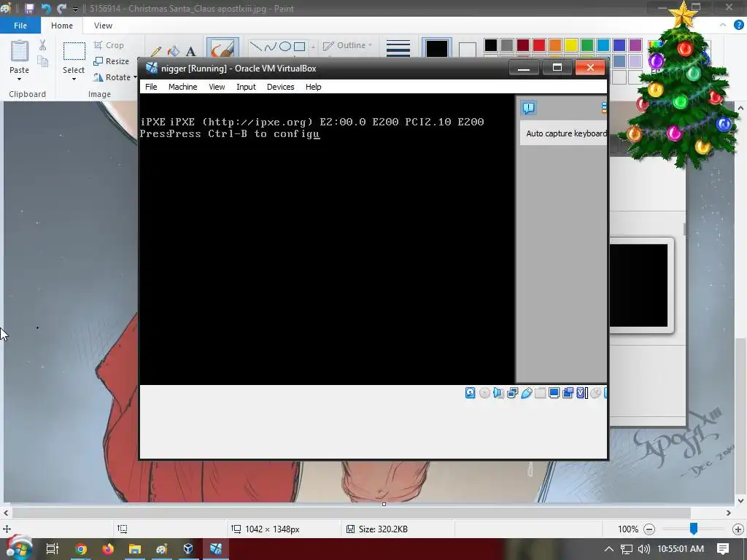Open Paint's File menu

point(20,26)
